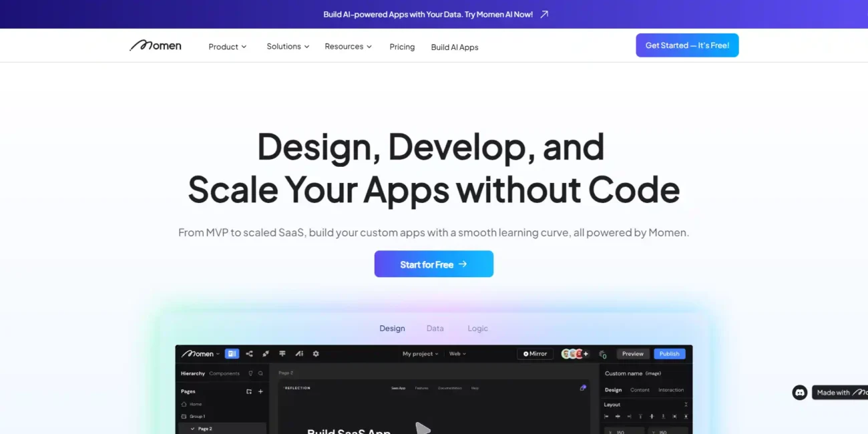Click the align right icon in Layout
This screenshot has width=868, height=434.
pyautogui.click(x=629, y=417)
